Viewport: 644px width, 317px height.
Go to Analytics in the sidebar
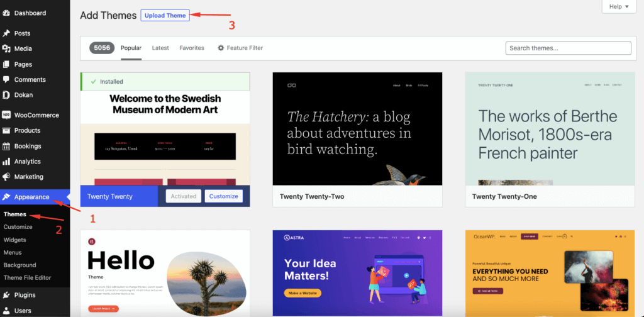click(x=28, y=162)
